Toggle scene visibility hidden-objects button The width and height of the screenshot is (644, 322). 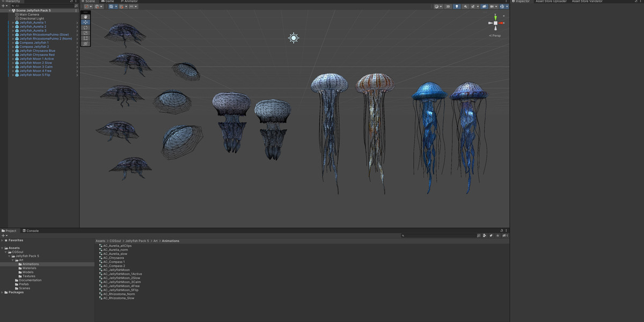coord(484,6)
